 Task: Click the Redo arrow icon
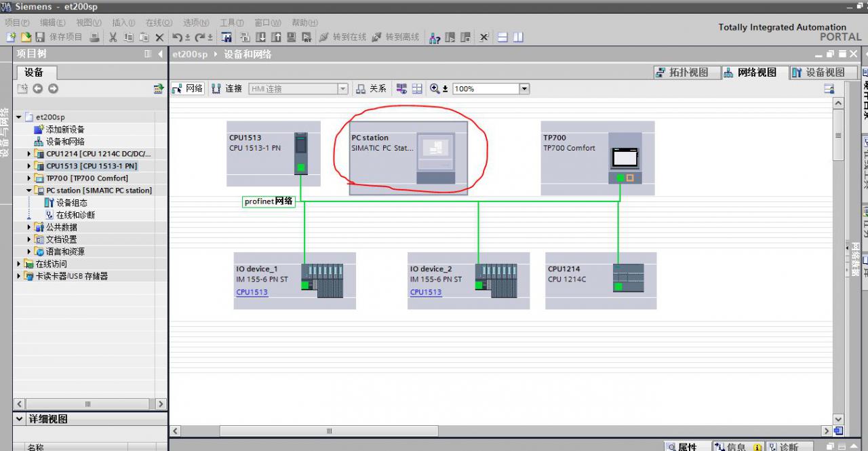[201, 37]
